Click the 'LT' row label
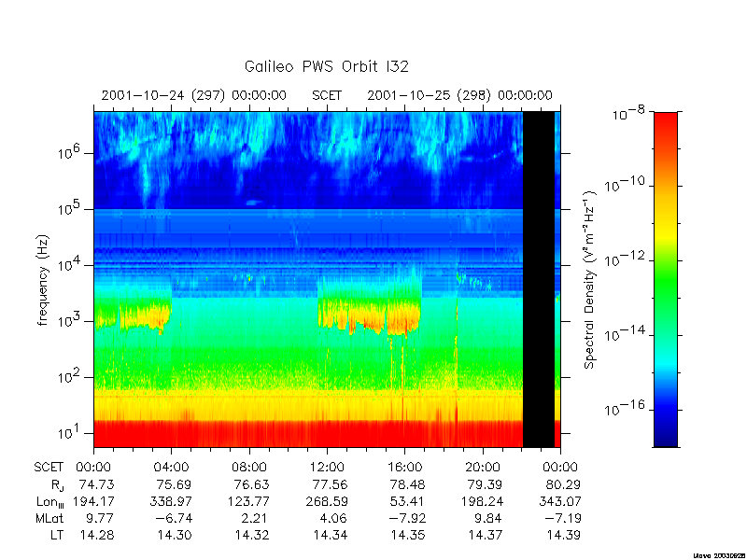The width and height of the screenshot is (747, 560). click(x=57, y=535)
